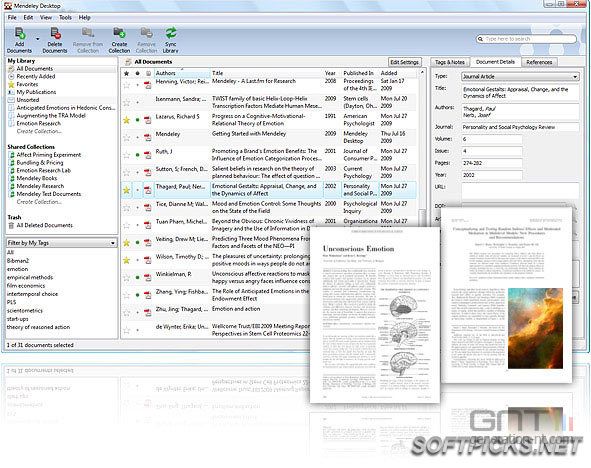591x468 pixels.
Task: Click the Sync Library toolbar icon
Action: tap(171, 33)
